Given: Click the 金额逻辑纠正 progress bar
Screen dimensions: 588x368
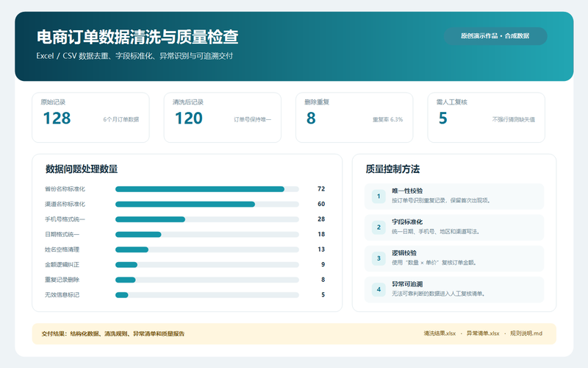Looking at the screenshot, I should [x=207, y=265].
